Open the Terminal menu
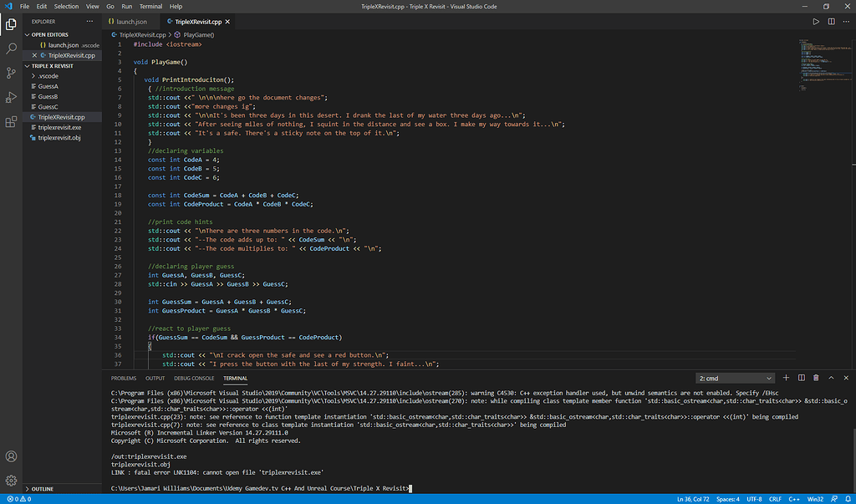The width and height of the screenshot is (856, 504). (x=150, y=7)
